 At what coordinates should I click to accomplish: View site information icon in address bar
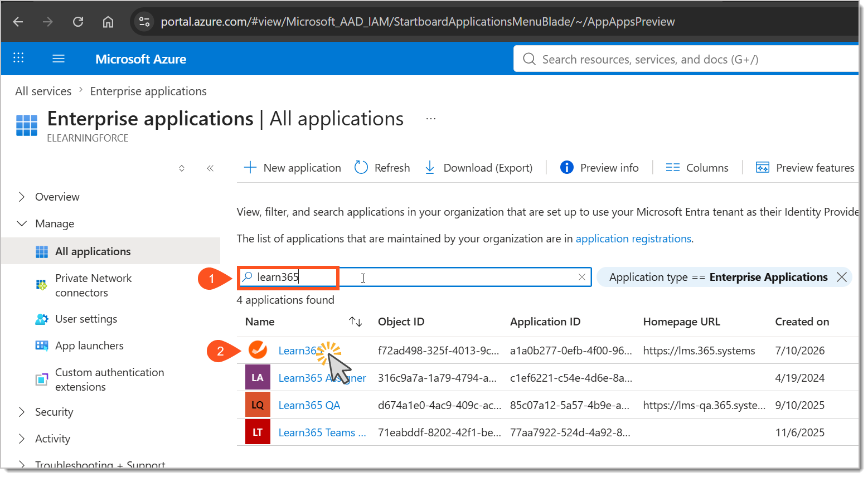coord(144,22)
